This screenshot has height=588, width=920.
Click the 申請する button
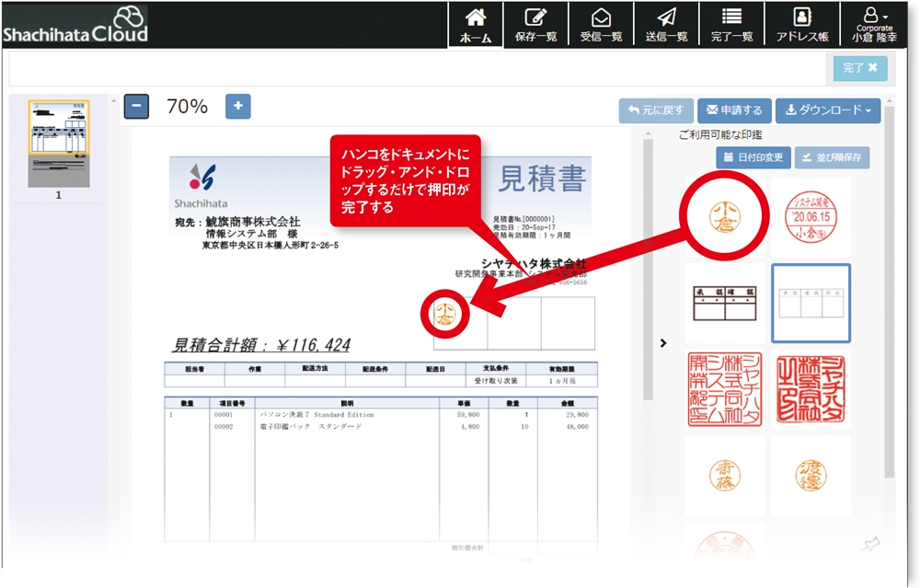click(x=734, y=110)
